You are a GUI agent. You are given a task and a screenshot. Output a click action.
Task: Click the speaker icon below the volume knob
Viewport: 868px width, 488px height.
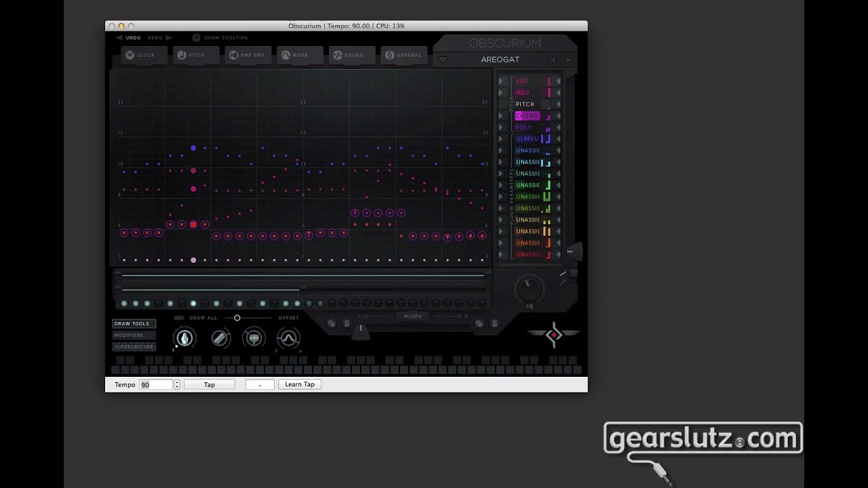(x=530, y=306)
